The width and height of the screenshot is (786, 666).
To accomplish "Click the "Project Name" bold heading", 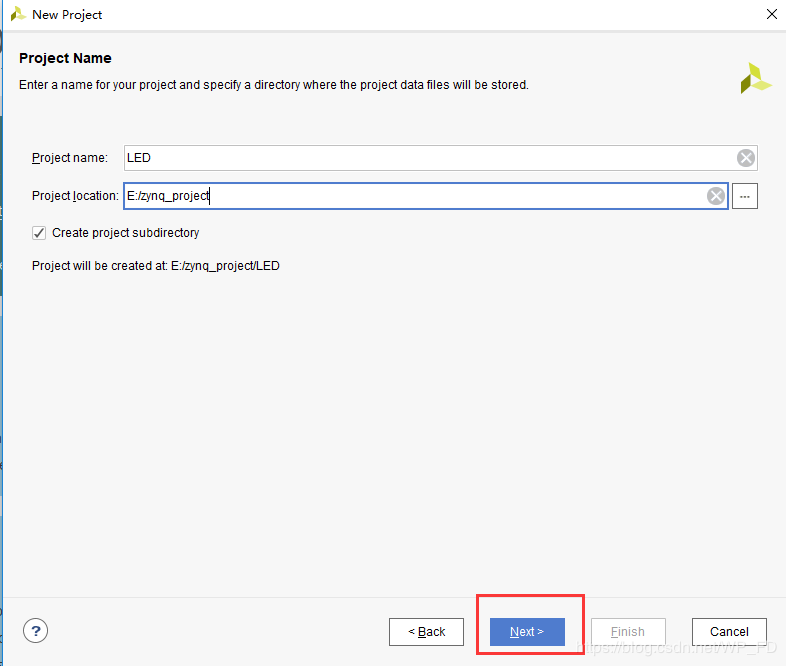I will pos(65,58).
